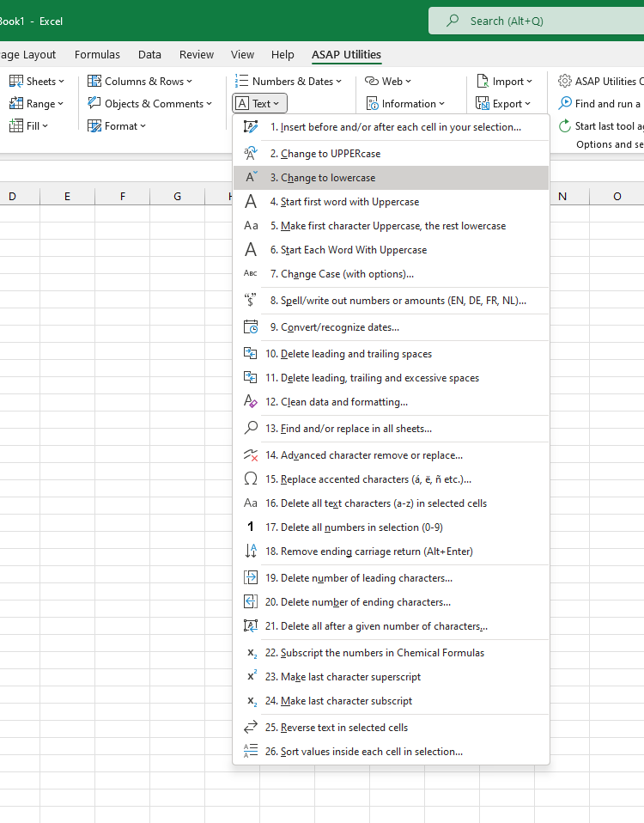Click the Change Case with options icon

pos(251,274)
